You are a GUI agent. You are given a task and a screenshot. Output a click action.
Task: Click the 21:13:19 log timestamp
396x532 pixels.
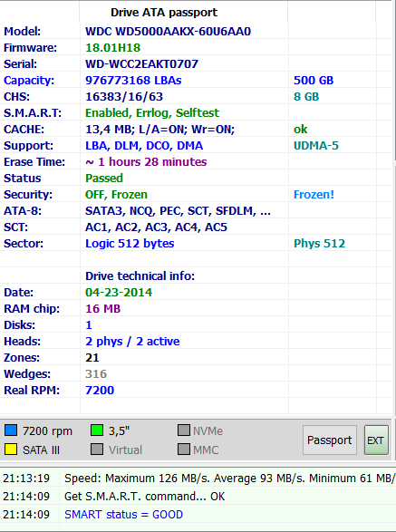point(26,478)
